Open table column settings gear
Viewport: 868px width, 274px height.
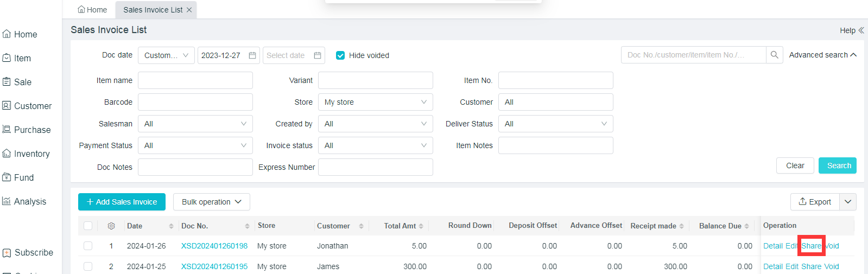tap(111, 226)
